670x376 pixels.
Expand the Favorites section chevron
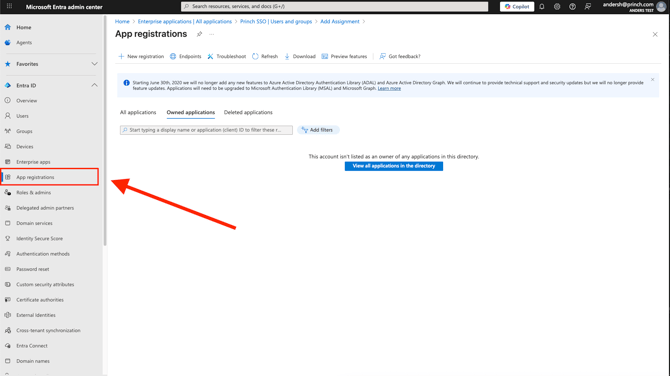pyautogui.click(x=94, y=64)
